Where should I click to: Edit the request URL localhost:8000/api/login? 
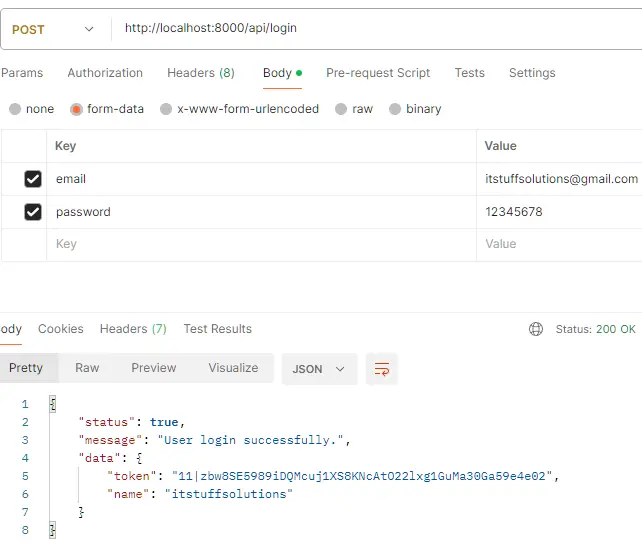[211, 28]
